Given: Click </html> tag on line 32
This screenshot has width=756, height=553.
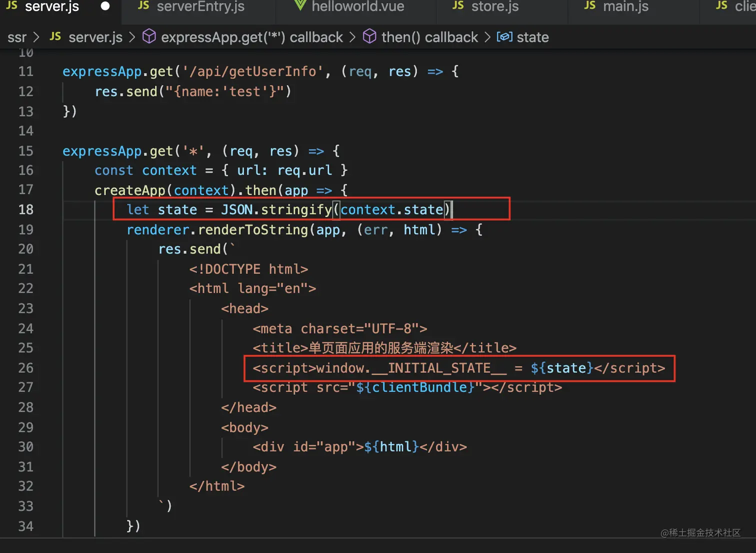Looking at the screenshot, I should (x=217, y=486).
